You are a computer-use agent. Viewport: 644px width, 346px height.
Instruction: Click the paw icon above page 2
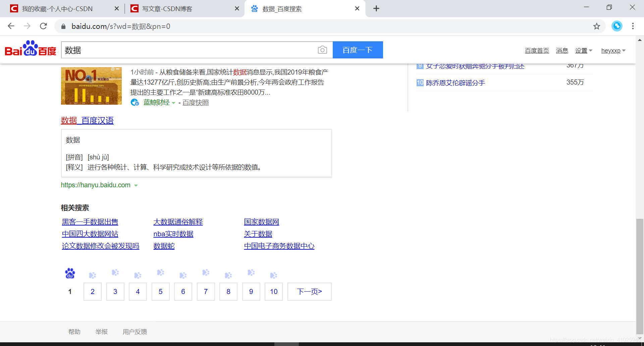[x=93, y=276]
